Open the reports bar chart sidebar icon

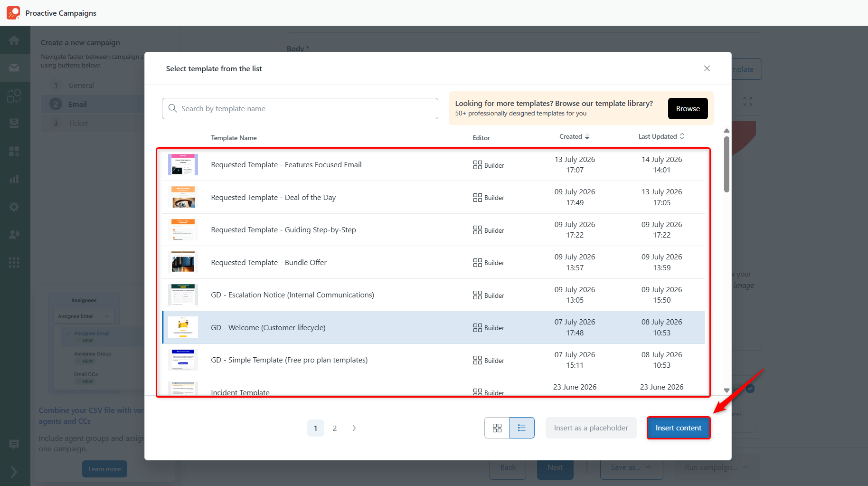(14, 179)
